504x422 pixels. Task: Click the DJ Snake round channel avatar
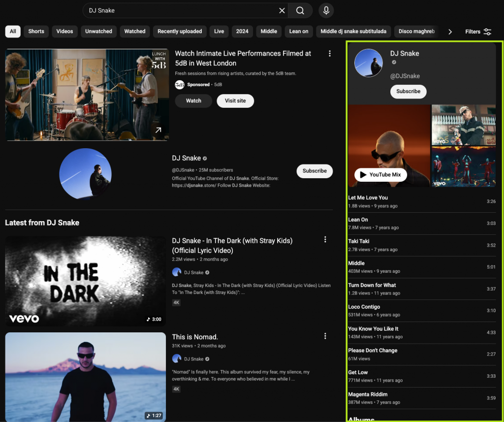tap(85, 174)
